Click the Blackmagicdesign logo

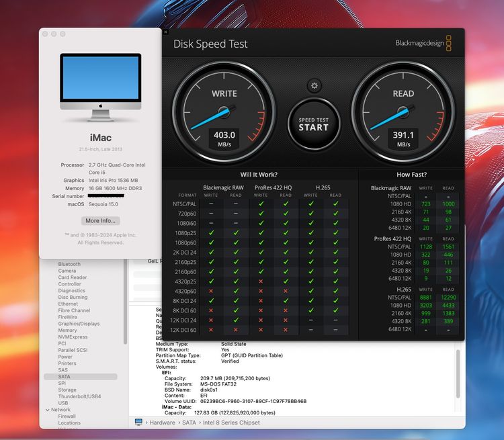pos(423,43)
